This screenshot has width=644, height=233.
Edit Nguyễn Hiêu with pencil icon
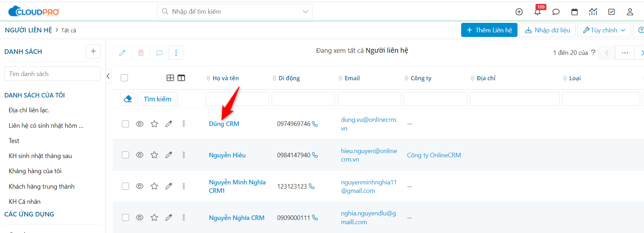[x=169, y=155]
